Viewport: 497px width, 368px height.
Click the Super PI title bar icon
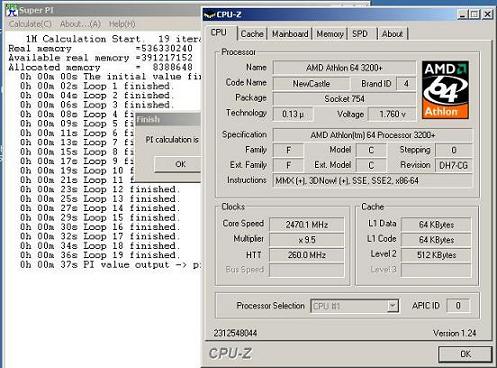[x=12, y=10]
